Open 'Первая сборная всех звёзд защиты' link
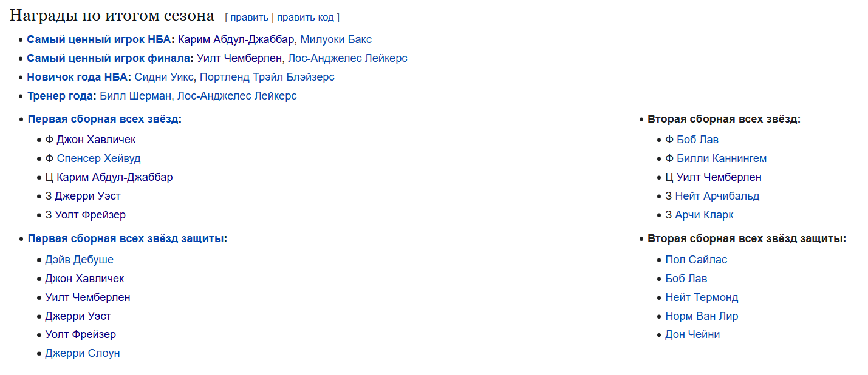The height and width of the screenshot is (375, 868). point(126,238)
